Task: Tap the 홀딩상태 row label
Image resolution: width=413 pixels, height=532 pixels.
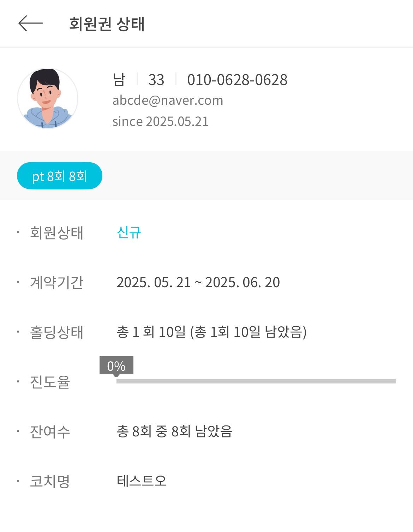Action: tap(56, 332)
